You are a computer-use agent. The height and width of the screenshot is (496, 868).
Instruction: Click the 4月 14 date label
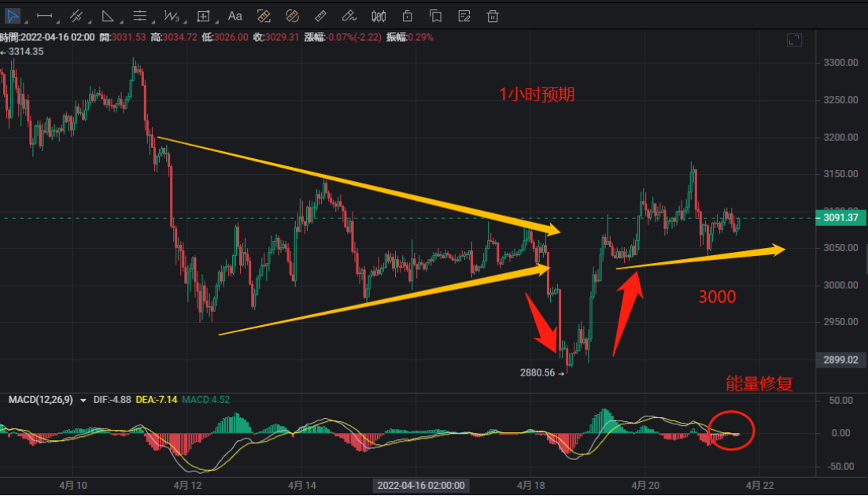coord(302,486)
